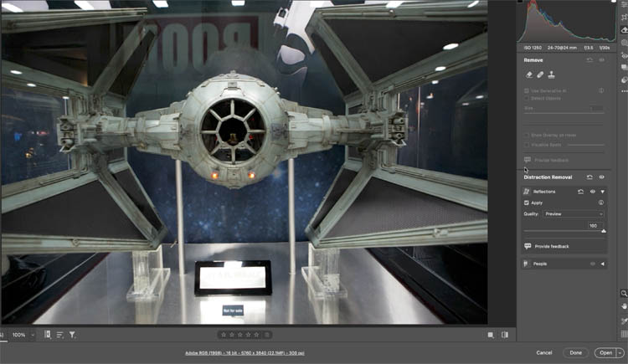Click the Visualize Spots threshold slider

584,145
